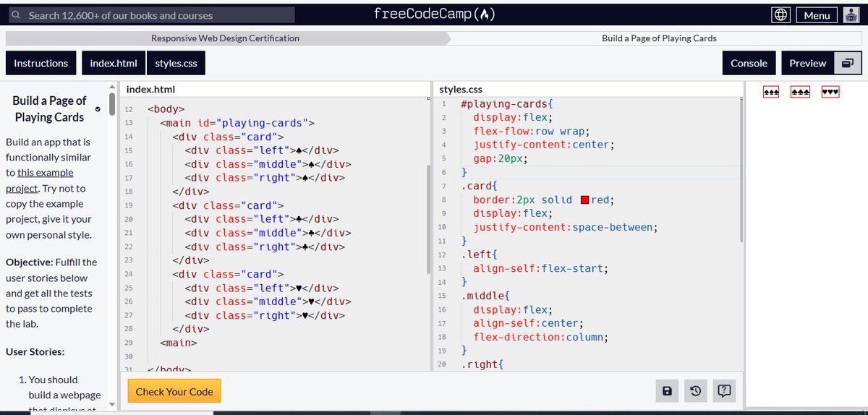Click the club middle div on line 21
Viewport: 868px width, 415px height.
[x=268, y=233]
